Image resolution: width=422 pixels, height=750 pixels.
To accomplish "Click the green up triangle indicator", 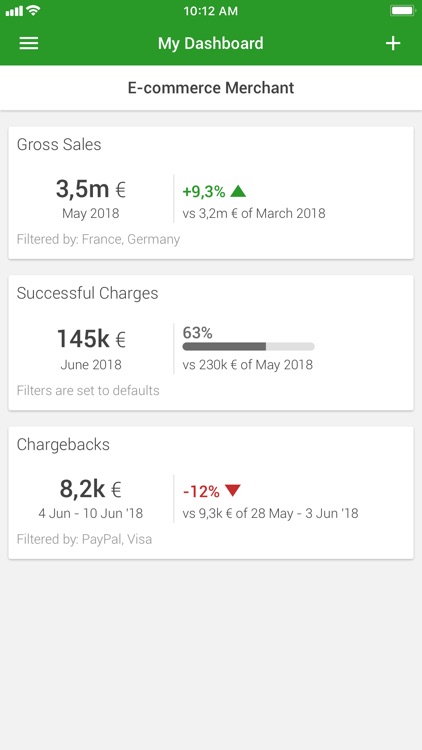I will tap(238, 191).
